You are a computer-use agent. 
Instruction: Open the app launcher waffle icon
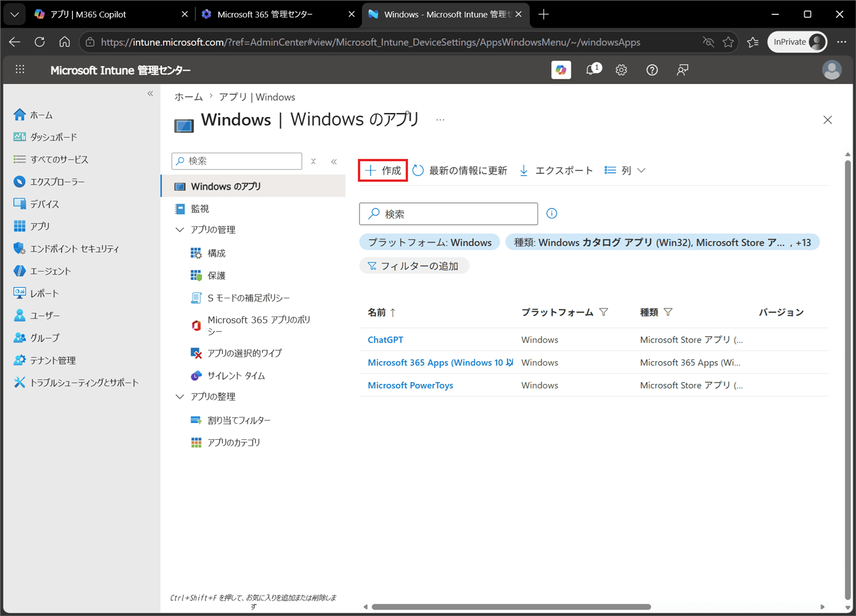20,69
